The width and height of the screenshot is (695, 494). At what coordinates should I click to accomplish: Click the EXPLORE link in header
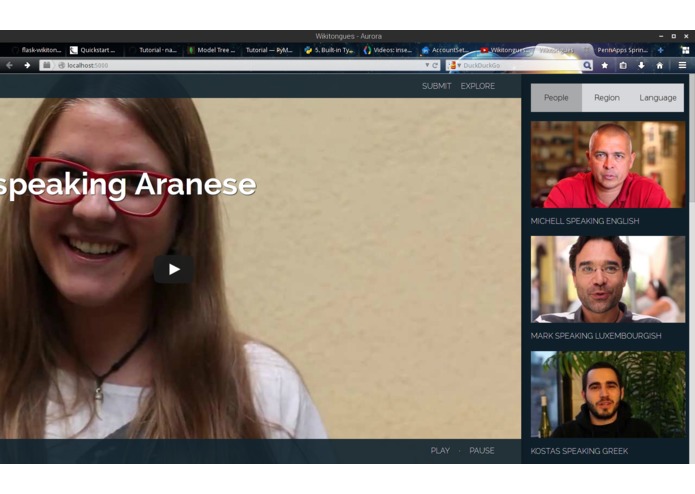coord(478,86)
